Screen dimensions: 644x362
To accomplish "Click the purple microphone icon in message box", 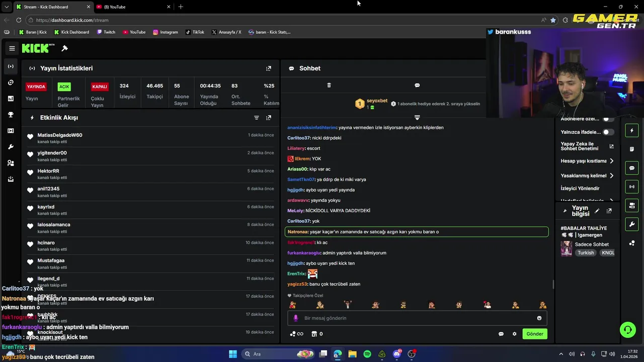I will (x=296, y=318).
